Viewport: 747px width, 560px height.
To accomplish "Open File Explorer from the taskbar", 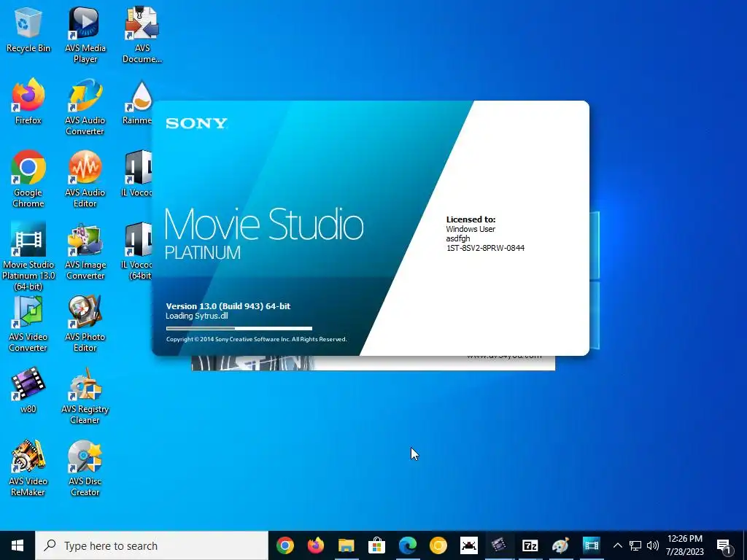I will 347,545.
